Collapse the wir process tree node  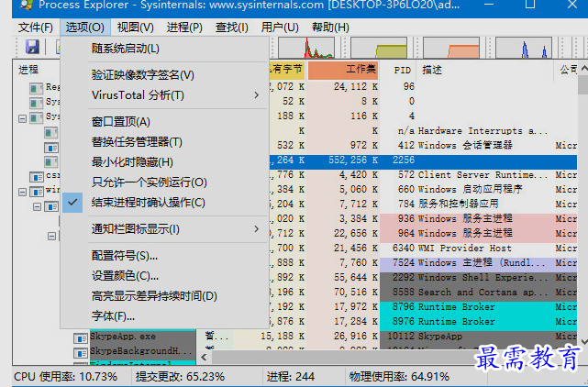point(23,192)
